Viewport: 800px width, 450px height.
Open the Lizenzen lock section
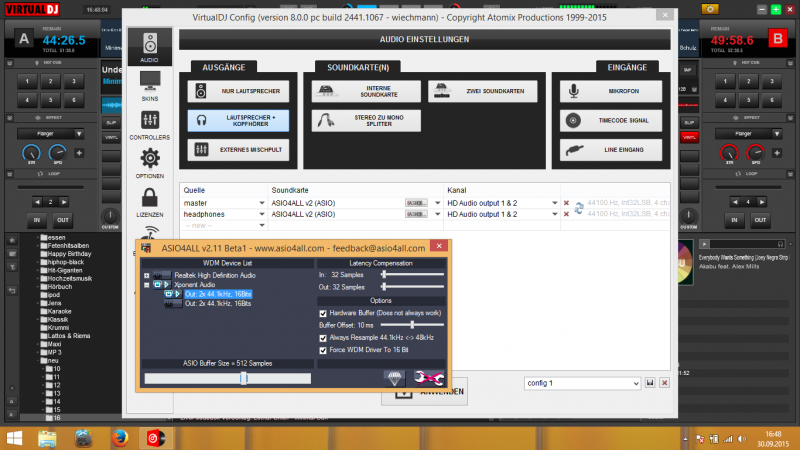pos(149,202)
